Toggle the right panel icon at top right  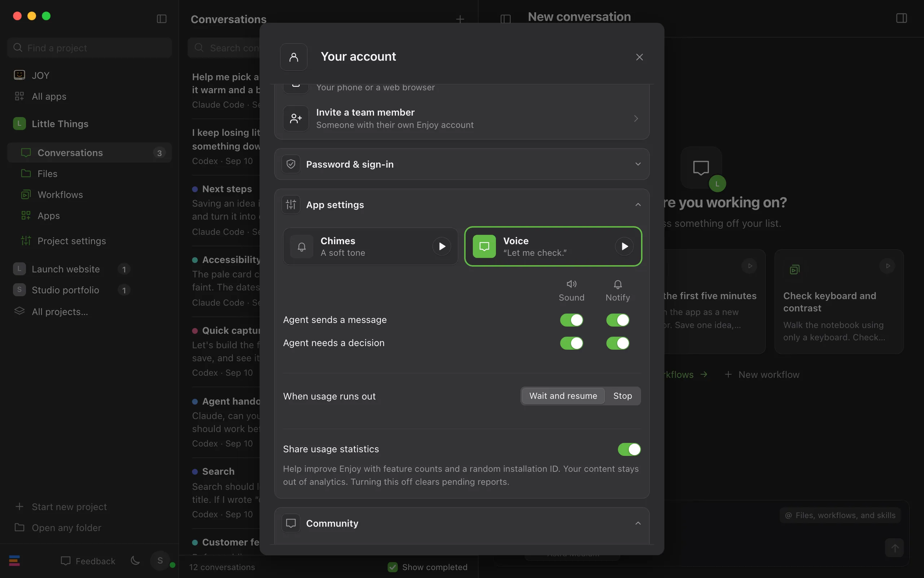click(901, 18)
